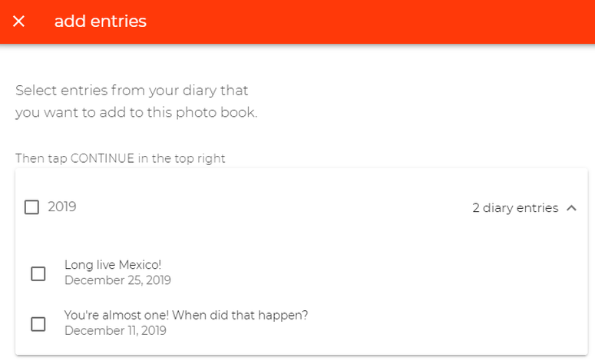Click "Select entries from your diary that" text

131,91
